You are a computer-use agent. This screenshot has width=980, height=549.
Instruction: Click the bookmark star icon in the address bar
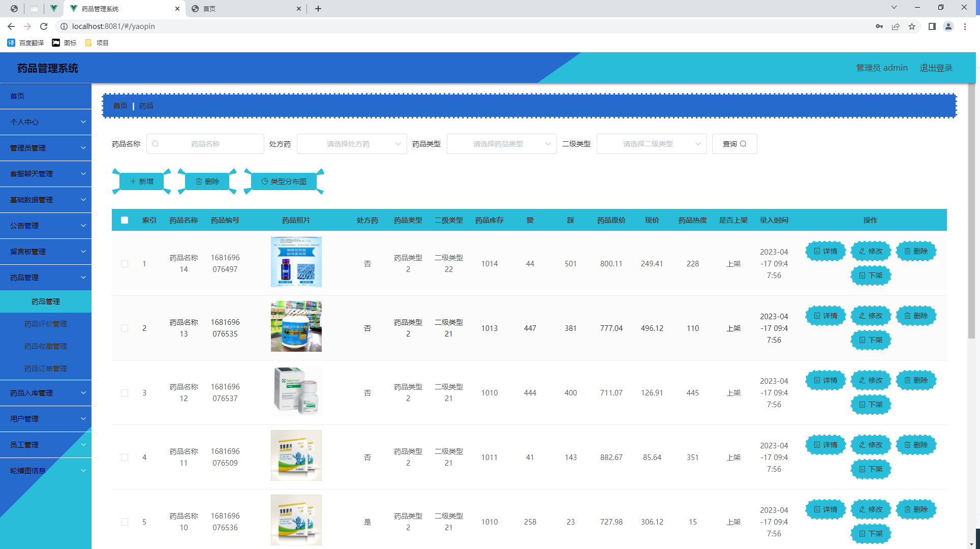(912, 26)
